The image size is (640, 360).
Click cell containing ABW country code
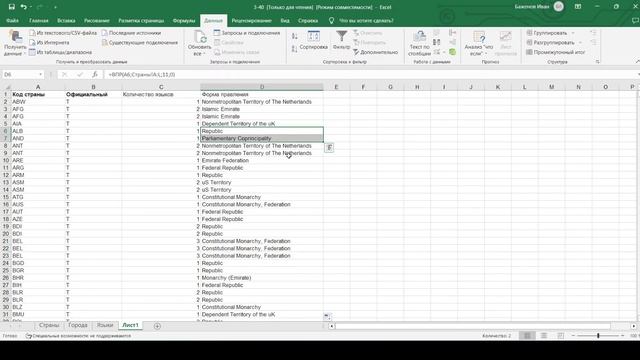pyautogui.click(x=38, y=102)
